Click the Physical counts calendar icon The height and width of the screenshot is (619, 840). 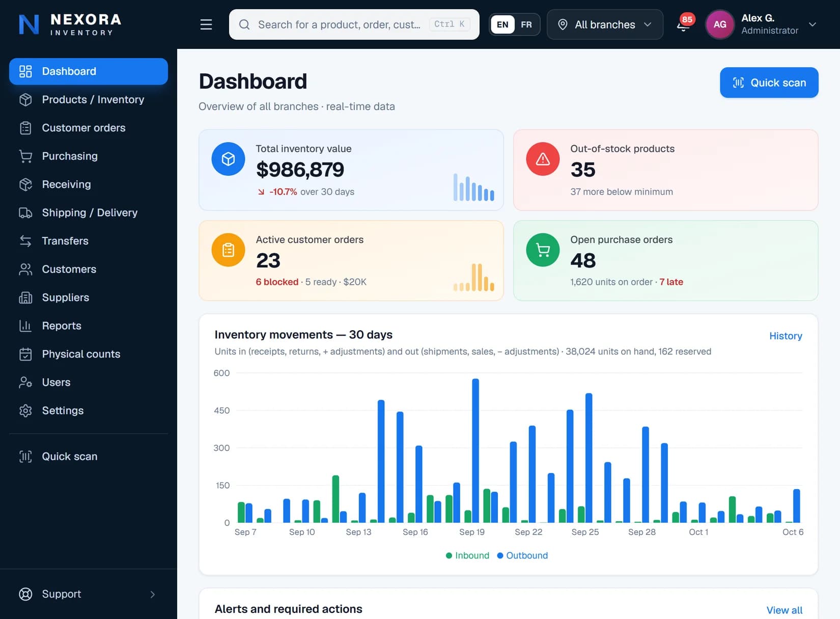[x=25, y=354]
